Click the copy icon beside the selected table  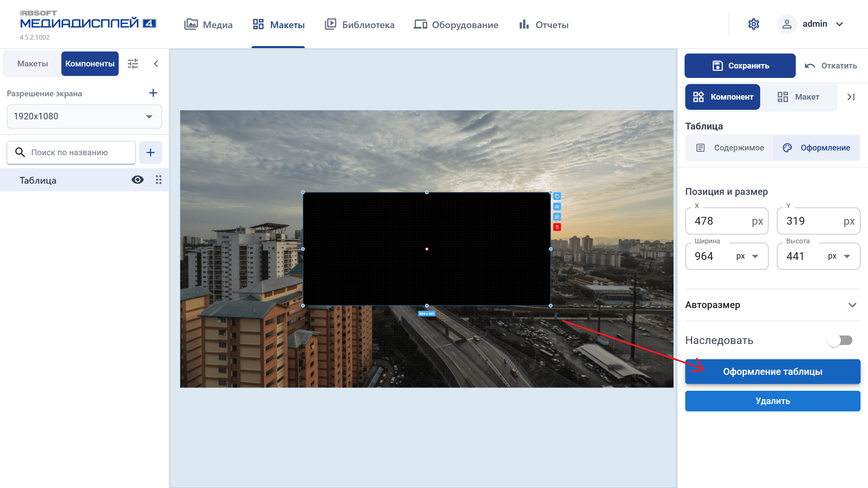point(557,196)
